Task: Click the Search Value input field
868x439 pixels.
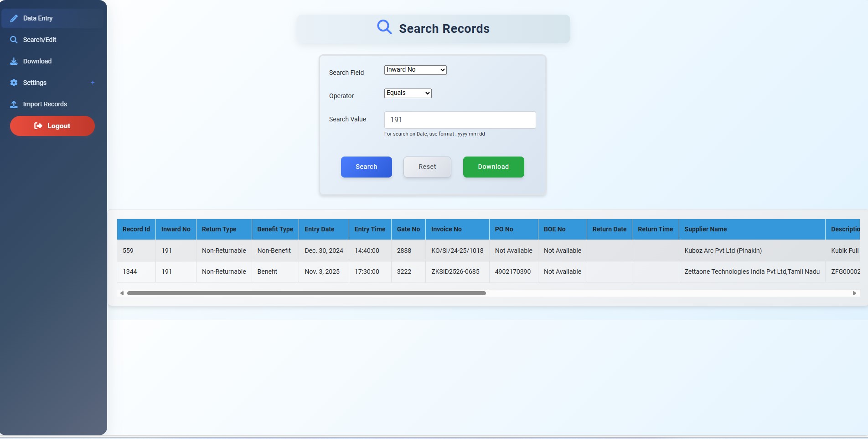Action: point(460,120)
